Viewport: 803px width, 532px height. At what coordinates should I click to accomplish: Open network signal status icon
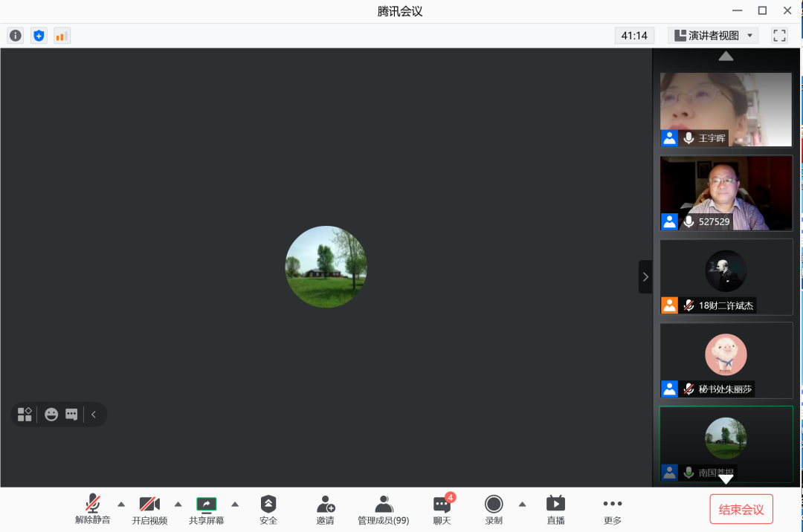62,36
